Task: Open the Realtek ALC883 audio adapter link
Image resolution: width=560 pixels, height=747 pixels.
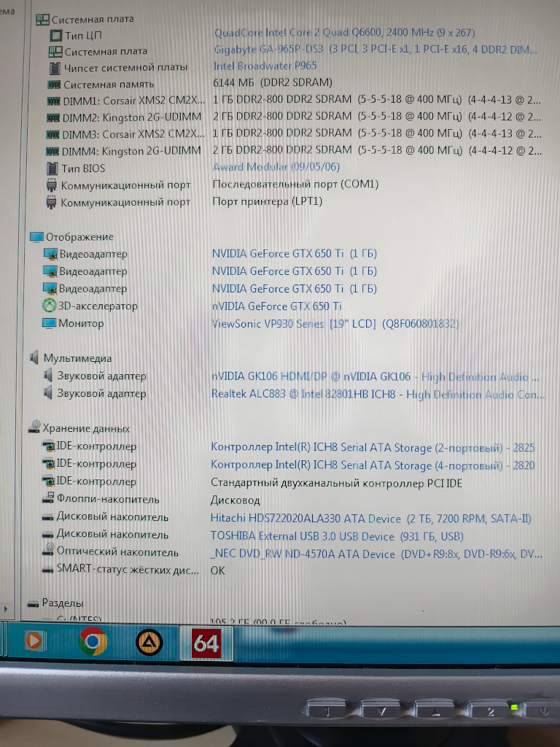Action: point(378,395)
